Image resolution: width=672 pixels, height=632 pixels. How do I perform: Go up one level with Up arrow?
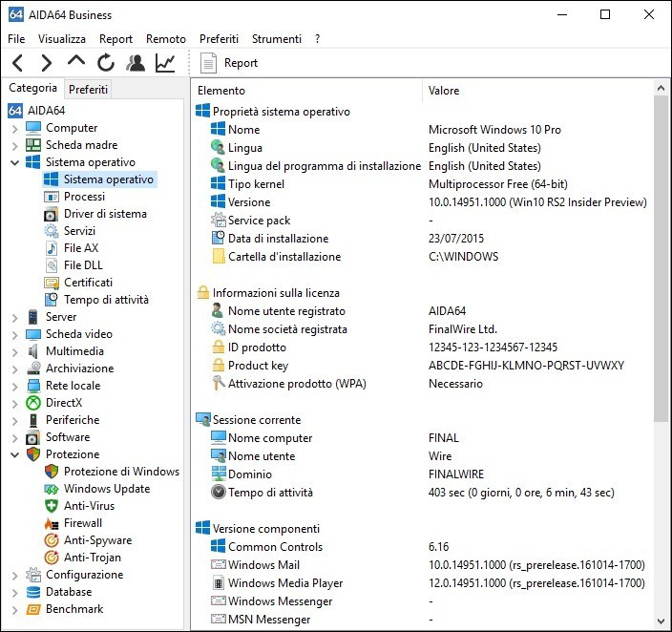[x=76, y=63]
